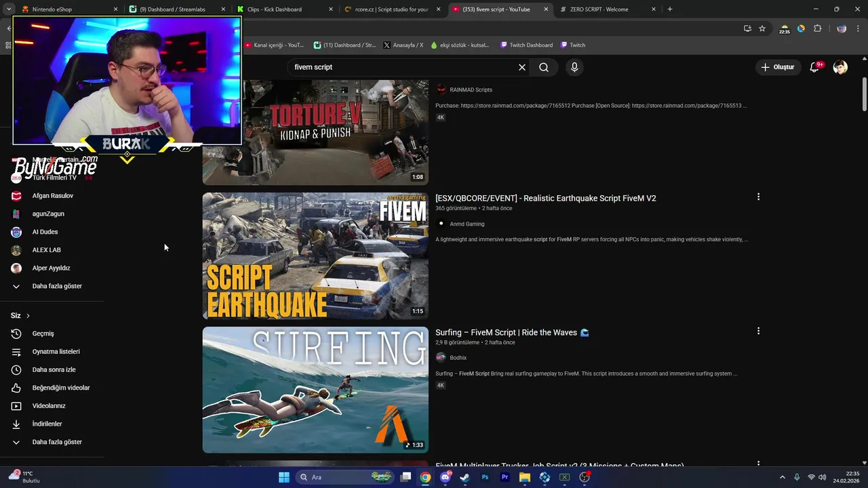Click the Script Earthquake video thumbnail
Viewport: 868px width, 488px height.
pos(315,256)
